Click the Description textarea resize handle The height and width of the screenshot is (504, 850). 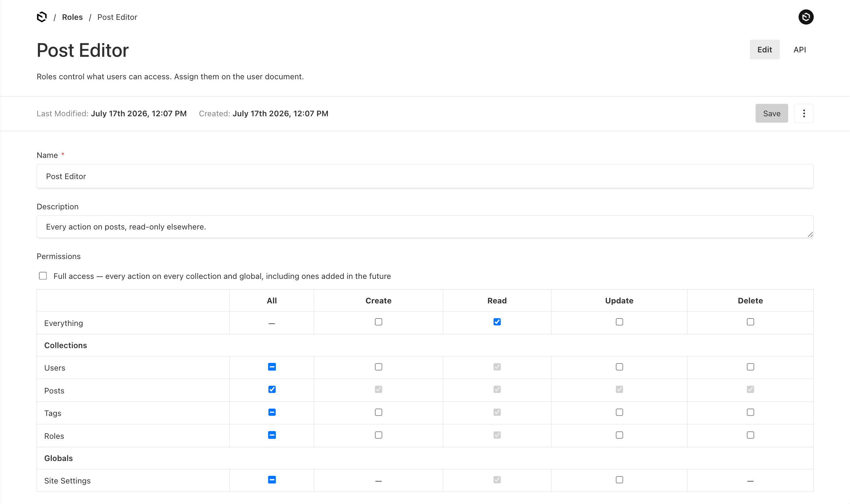(810, 234)
